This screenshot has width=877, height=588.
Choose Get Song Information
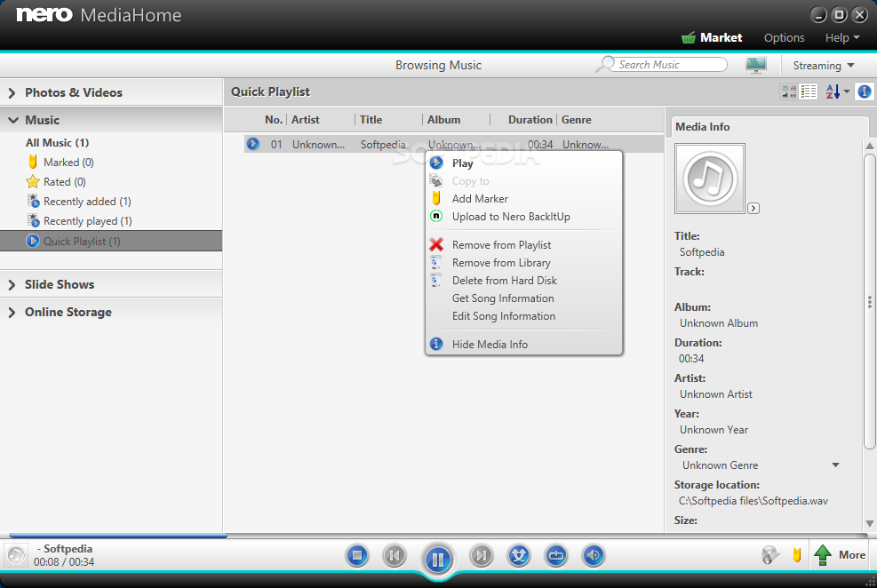[x=523, y=298]
